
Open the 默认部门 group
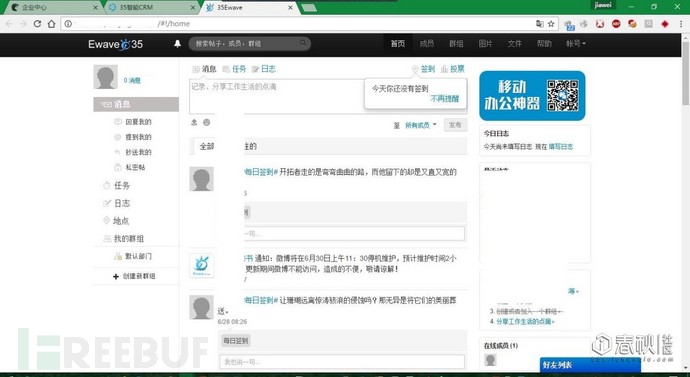click(133, 256)
